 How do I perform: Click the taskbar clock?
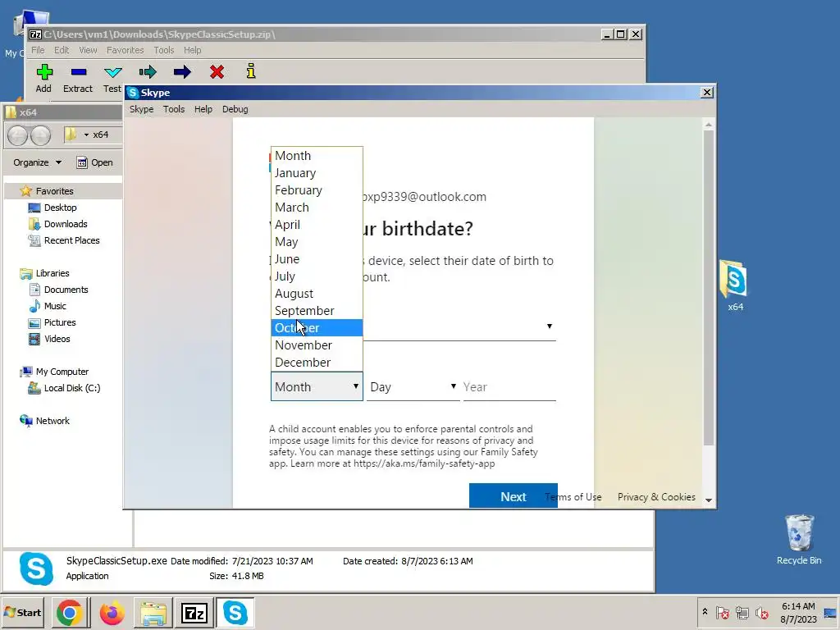[798, 613]
